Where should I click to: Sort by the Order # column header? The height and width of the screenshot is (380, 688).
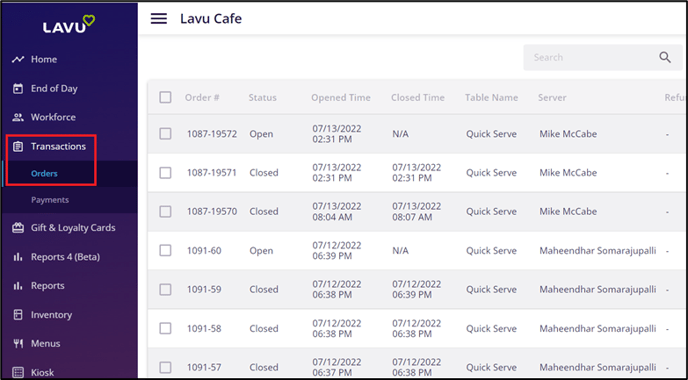(x=202, y=97)
